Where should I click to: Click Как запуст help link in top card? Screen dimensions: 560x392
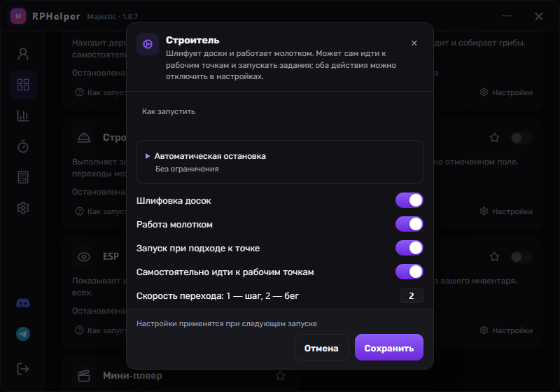(x=100, y=92)
